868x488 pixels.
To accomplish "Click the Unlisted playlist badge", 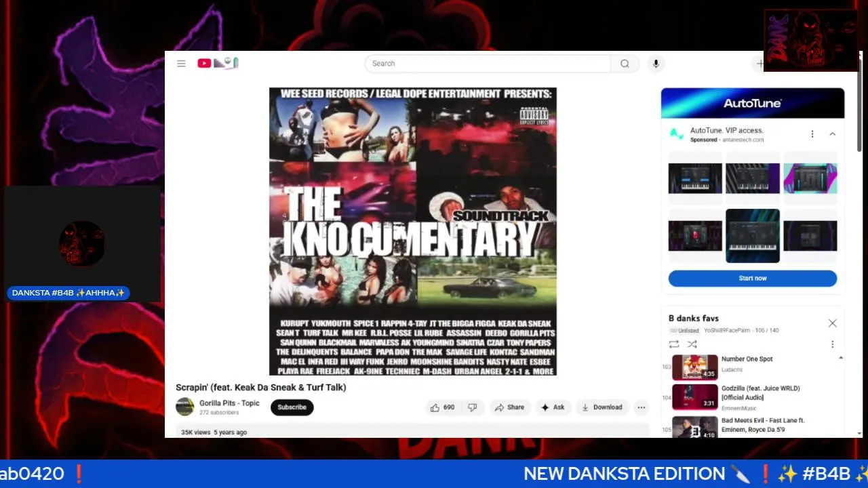I will pyautogui.click(x=684, y=331).
